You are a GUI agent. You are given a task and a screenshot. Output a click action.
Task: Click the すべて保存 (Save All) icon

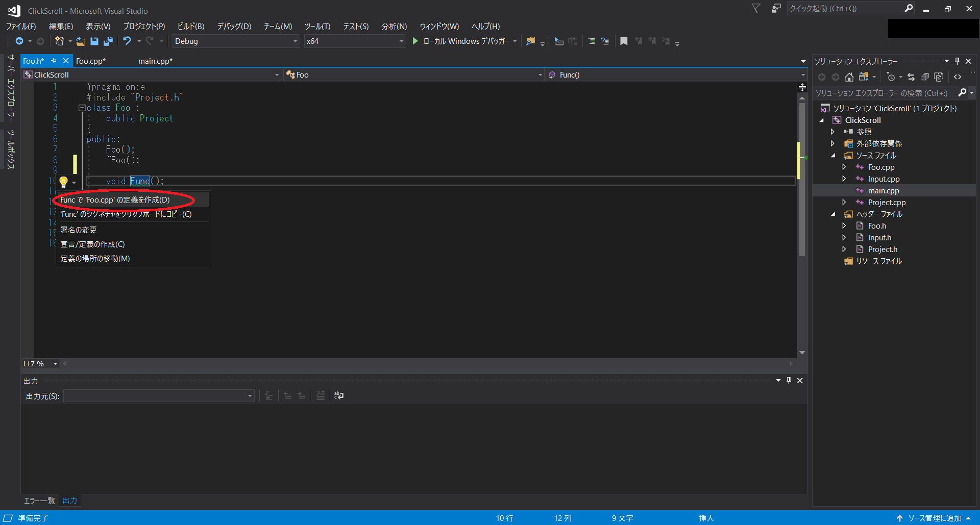click(x=108, y=41)
